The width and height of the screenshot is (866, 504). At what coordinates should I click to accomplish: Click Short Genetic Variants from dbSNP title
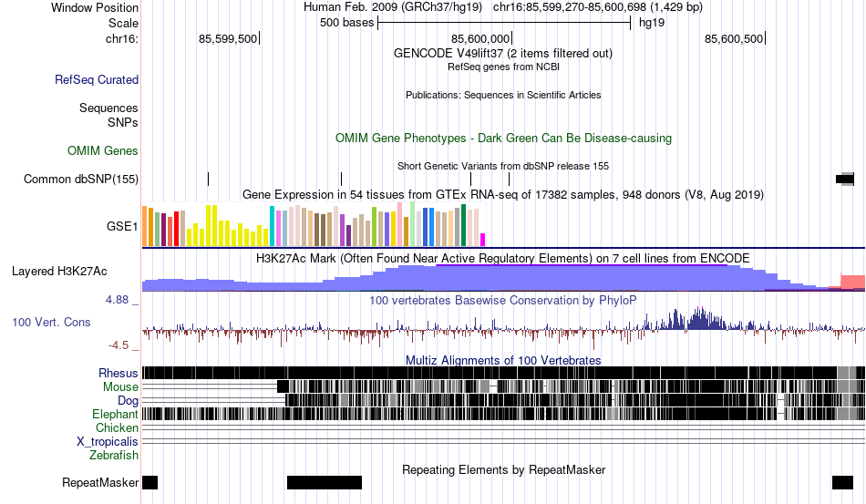click(x=503, y=166)
